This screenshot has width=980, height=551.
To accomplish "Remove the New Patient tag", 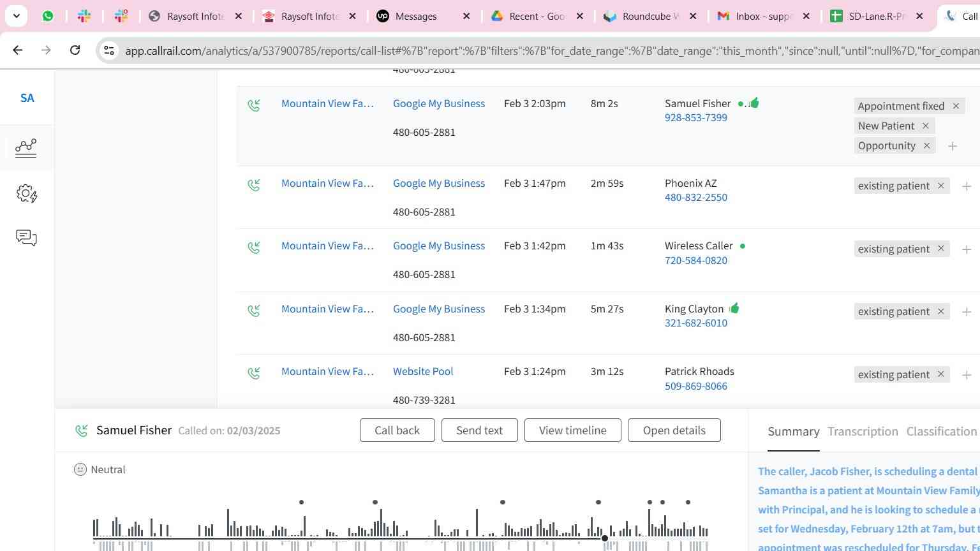I will coord(925,126).
